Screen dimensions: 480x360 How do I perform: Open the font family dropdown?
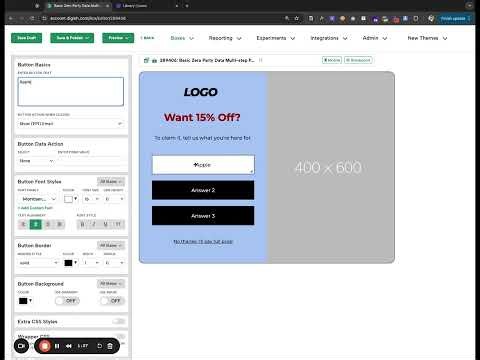click(38, 199)
